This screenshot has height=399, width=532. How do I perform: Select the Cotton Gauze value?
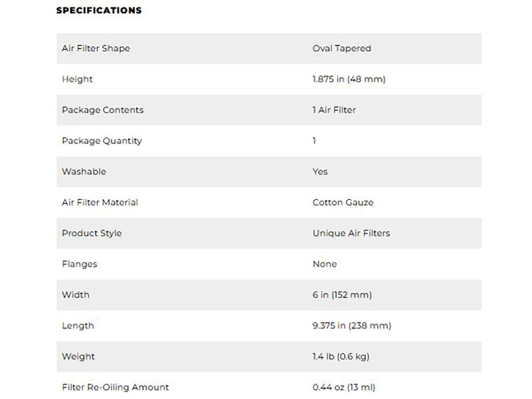tap(343, 203)
